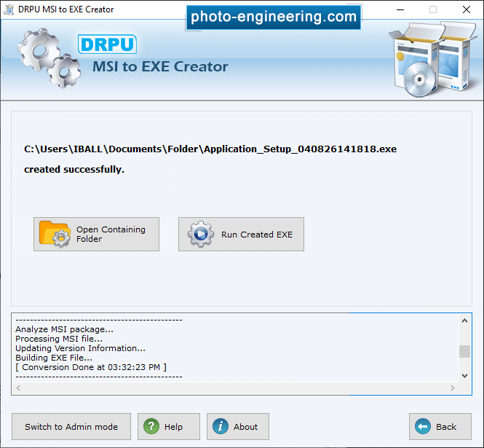The width and height of the screenshot is (484, 448).
Task: Click the vertical scrollbar thumb in the log
Action: (464, 351)
